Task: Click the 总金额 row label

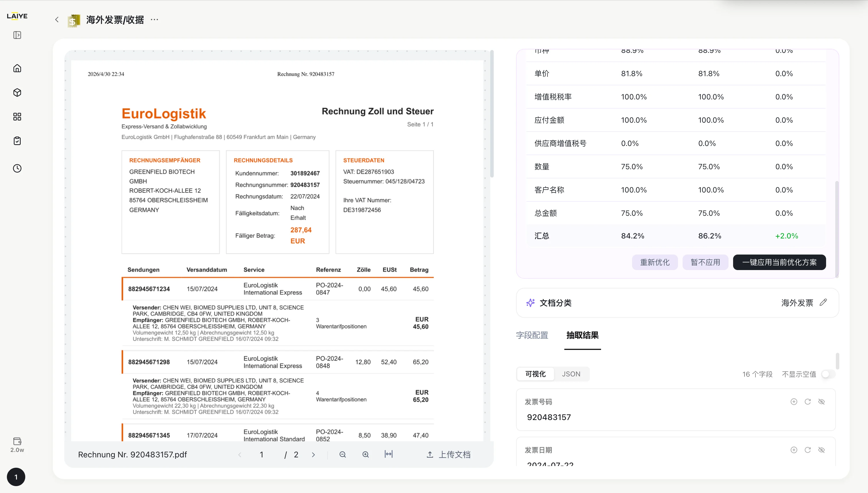Action: click(x=545, y=213)
